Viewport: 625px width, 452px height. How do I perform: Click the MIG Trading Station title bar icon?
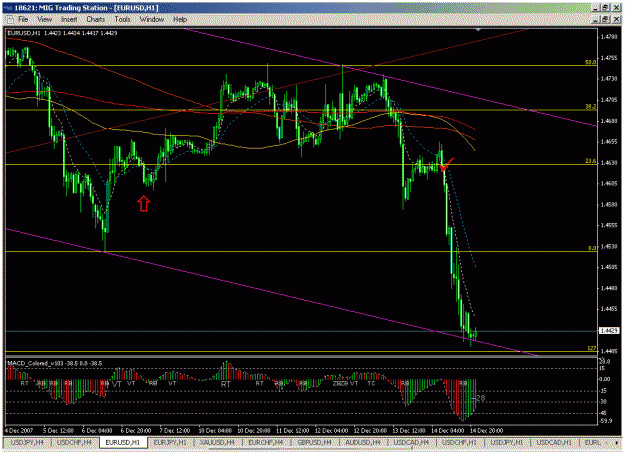pos(8,8)
